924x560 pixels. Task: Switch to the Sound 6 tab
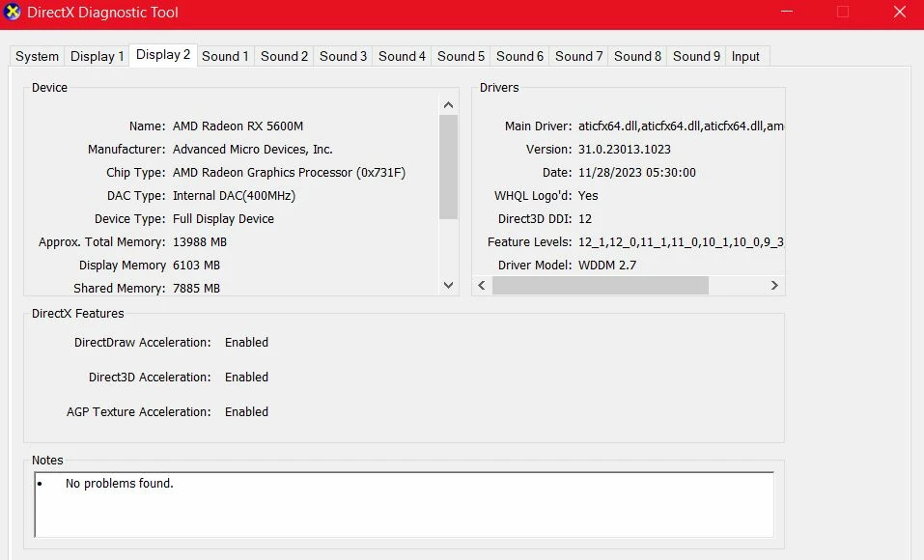pos(519,57)
